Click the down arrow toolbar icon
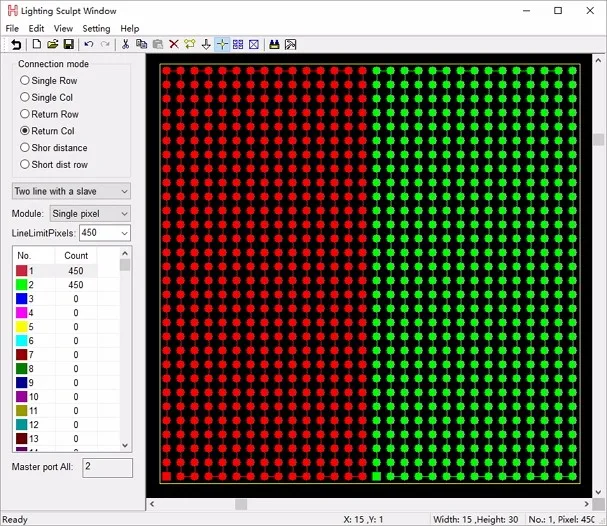This screenshot has height=526, width=607. coord(206,45)
